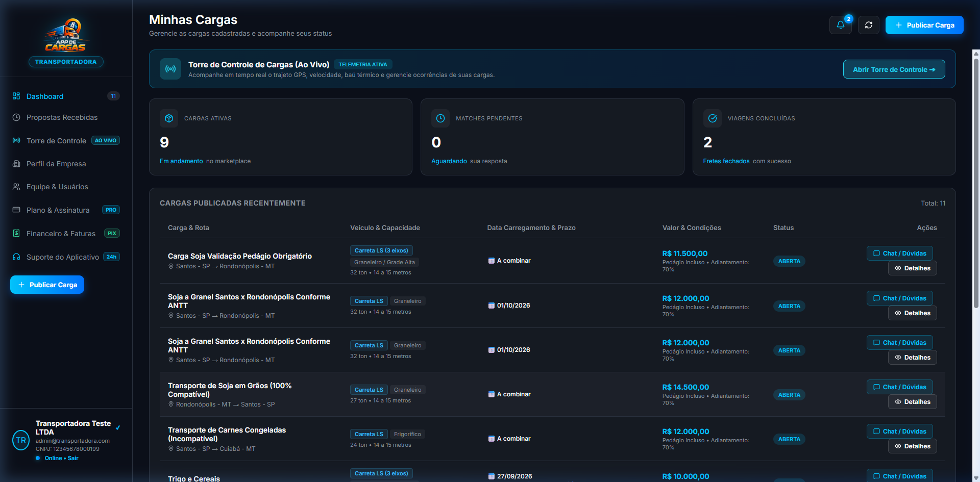Click Publicar Carga button in top header
Image resolution: width=980 pixels, height=482 pixels.
tap(924, 25)
